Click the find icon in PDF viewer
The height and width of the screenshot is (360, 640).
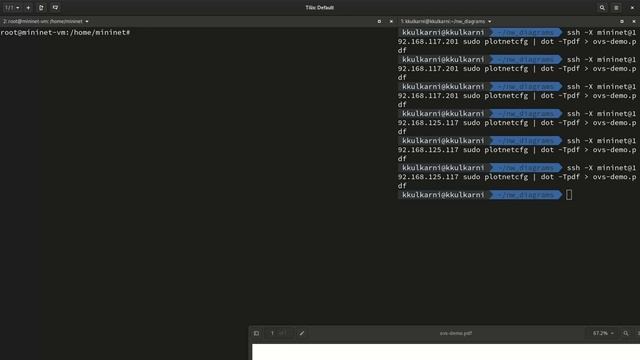click(x=626, y=333)
